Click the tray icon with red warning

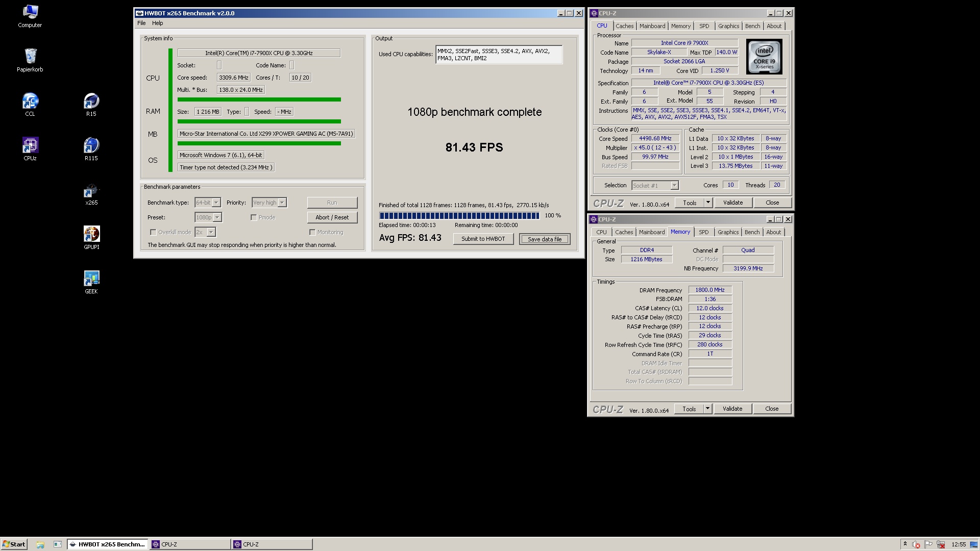pyautogui.click(x=916, y=544)
